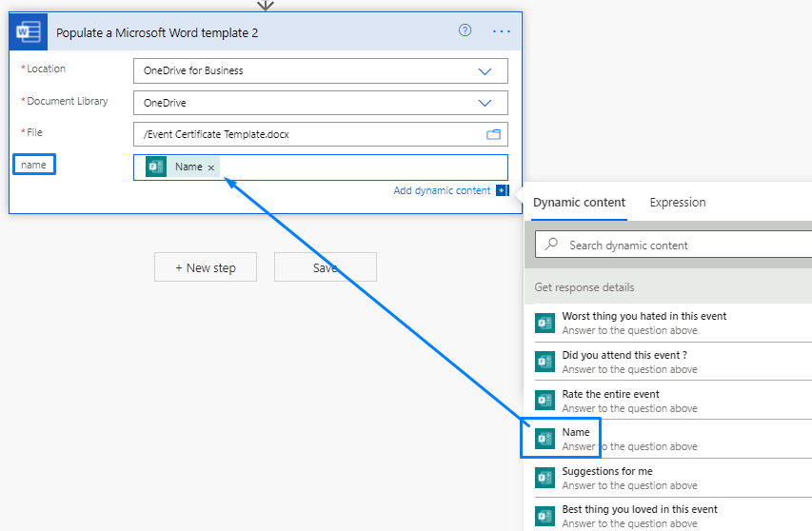The height and width of the screenshot is (531, 812).
Task: Expand the Location dropdown
Action: pyautogui.click(x=485, y=71)
